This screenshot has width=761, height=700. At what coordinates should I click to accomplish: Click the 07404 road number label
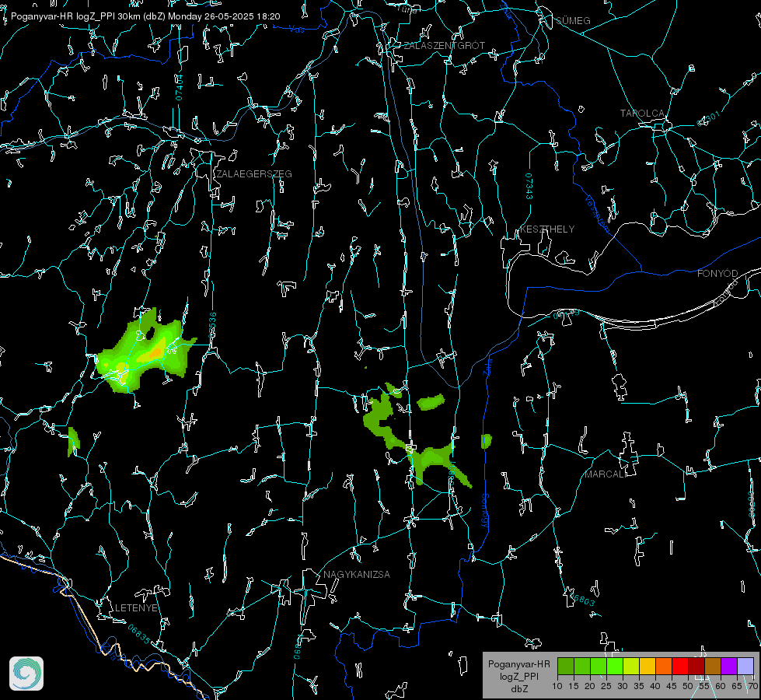coord(179,88)
